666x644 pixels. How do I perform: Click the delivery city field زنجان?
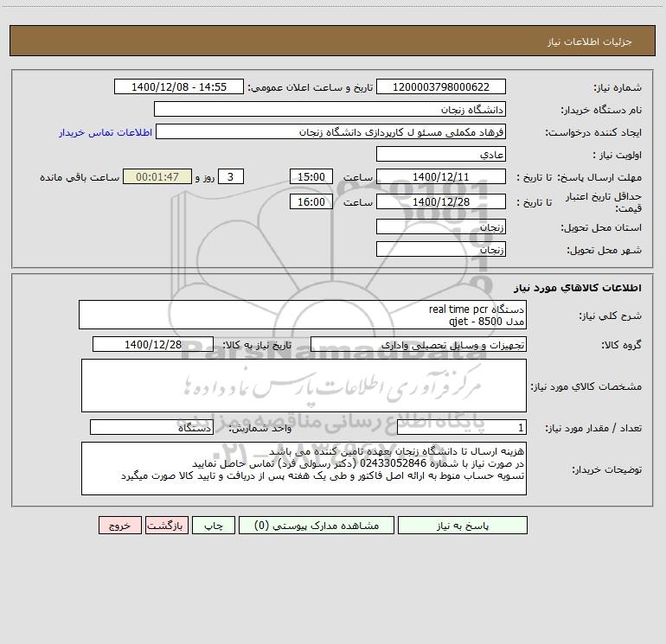(x=441, y=249)
